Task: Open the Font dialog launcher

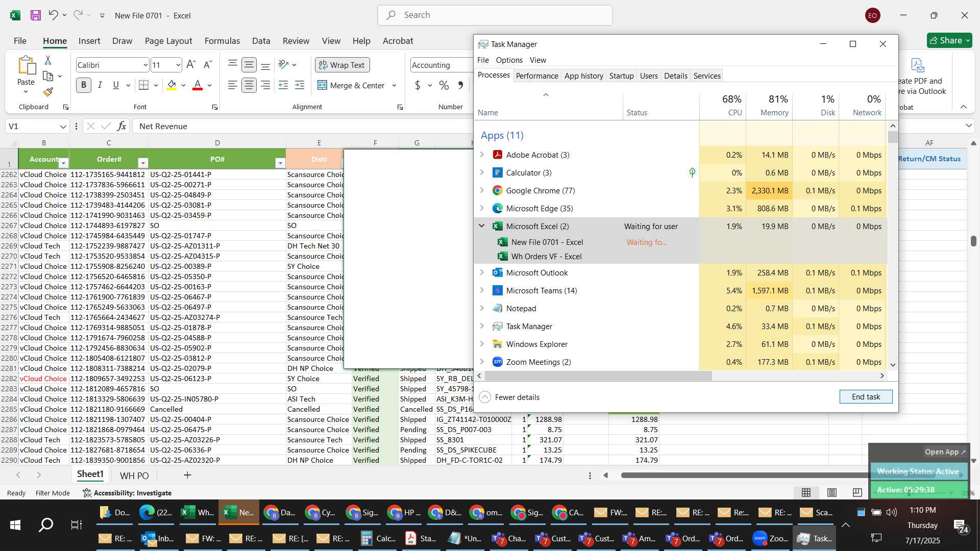Action: tap(215, 107)
